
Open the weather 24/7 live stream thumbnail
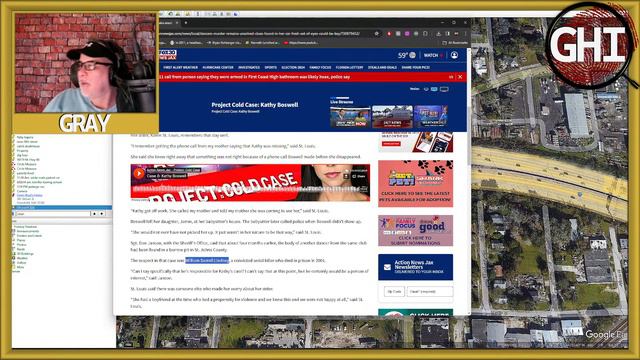tap(431, 116)
